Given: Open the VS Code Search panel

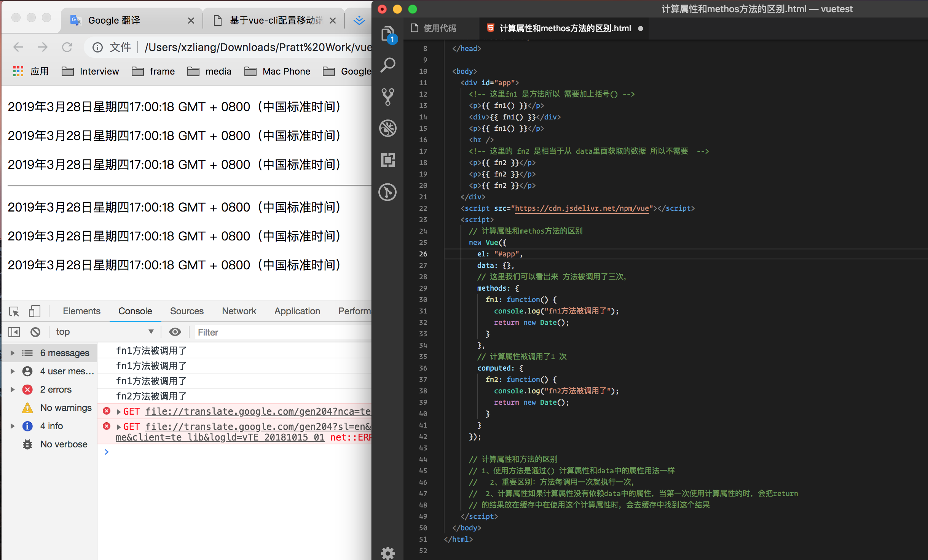Looking at the screenshot, I should (x=387, y=65).
